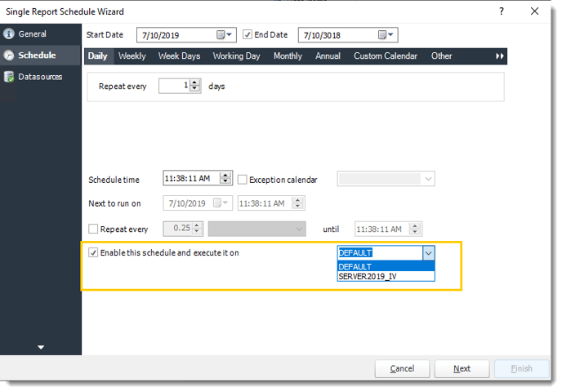Increase 0.25 repeat interval spinner

(x=196, y=225)
